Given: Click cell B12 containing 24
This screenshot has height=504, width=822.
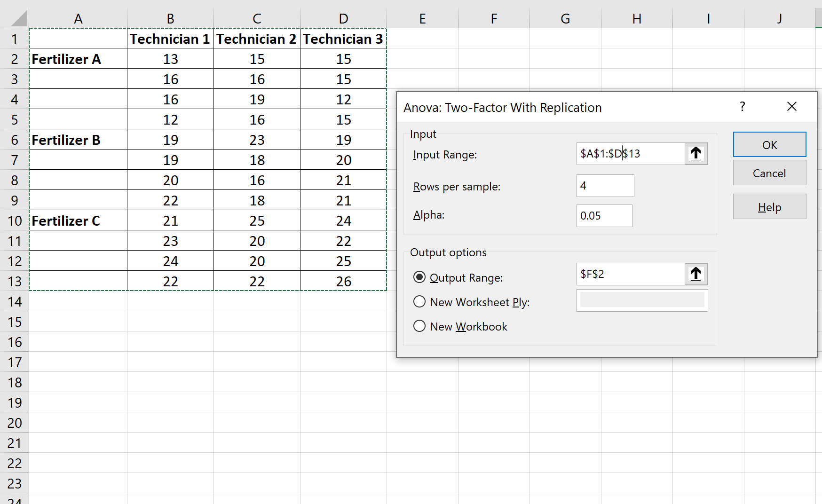Looking at the screenshot, I should (x=170, y=261).
